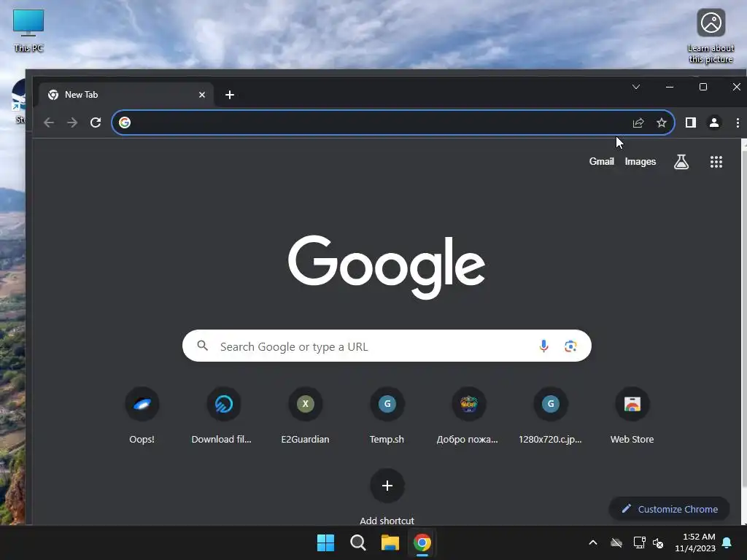The width and height of the screenshot is (747, 560).
Task: Click the Chrome taskbar icon
Action: pyautogui.click(x=422, y=542)
